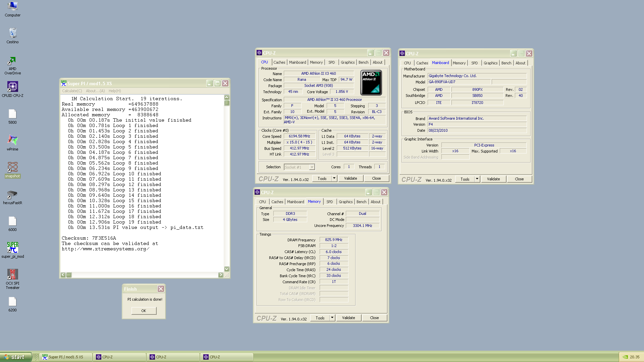Open Graphics tab in CPU-Z CPU window
The image size is (644, 362).
347,62
